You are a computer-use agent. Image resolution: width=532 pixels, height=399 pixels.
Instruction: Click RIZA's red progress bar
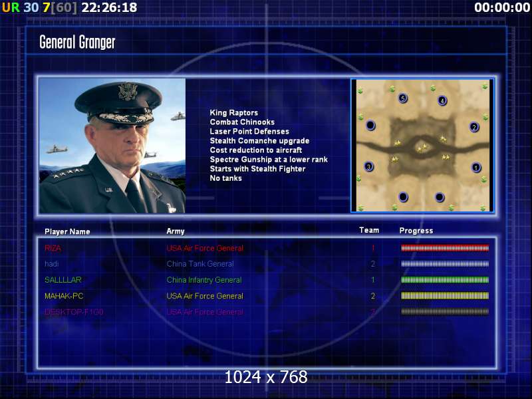coord(445,248)
